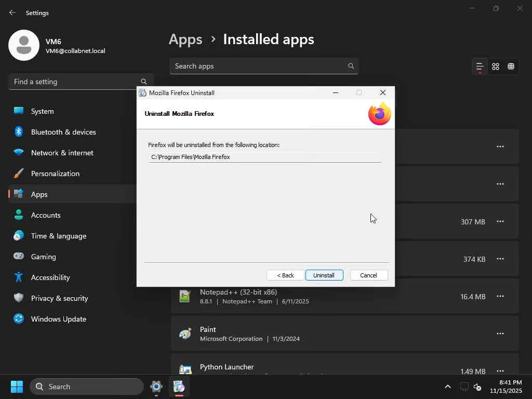Screen dimensions: 532x399
Task: Show hidden icons in the system tray
Action: click(x=447, y=387)
